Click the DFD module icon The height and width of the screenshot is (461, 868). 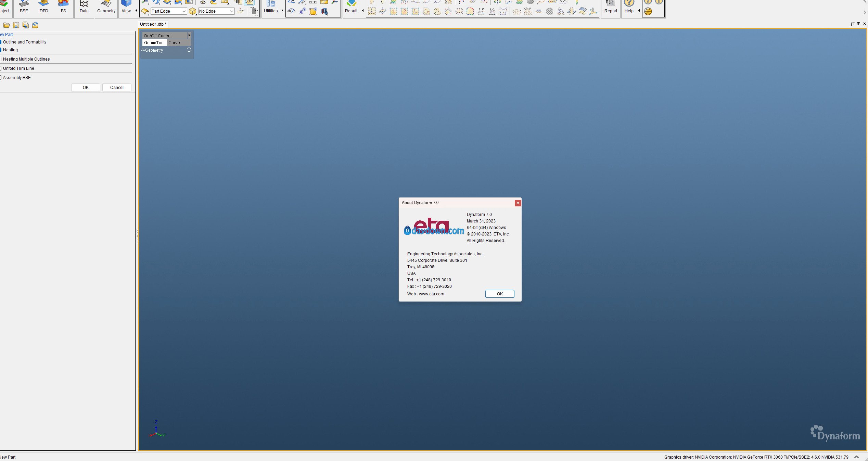pos(44,7)
